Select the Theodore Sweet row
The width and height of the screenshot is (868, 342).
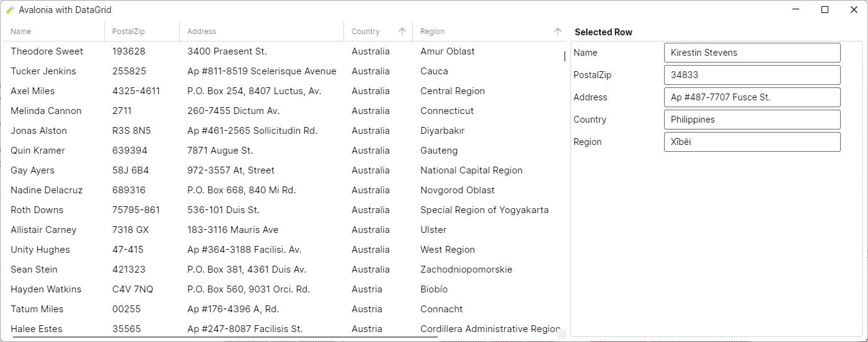(46, 51)
